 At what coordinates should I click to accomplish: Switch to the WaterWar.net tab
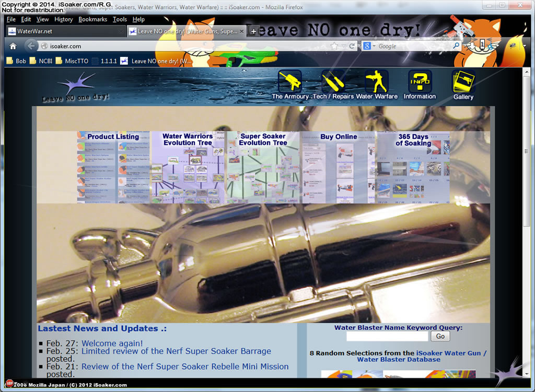(x=66, y=31)
